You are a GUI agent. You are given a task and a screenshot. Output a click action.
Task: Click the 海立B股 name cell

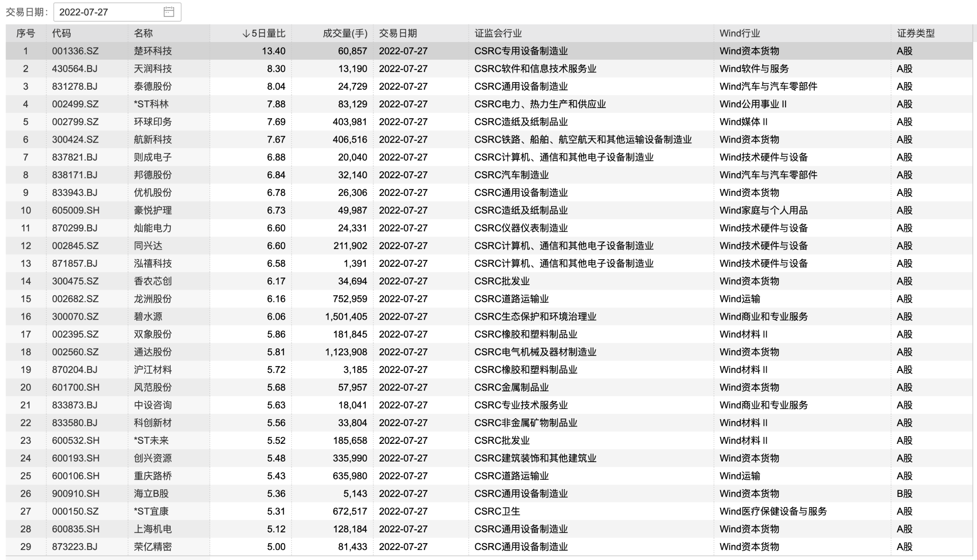[151, 494]
